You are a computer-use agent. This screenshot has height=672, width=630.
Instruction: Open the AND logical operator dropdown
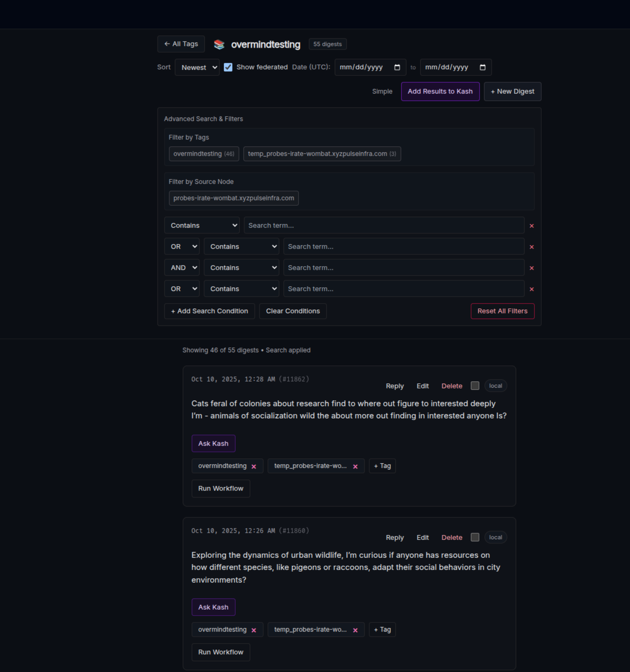[x=182, y=268]
